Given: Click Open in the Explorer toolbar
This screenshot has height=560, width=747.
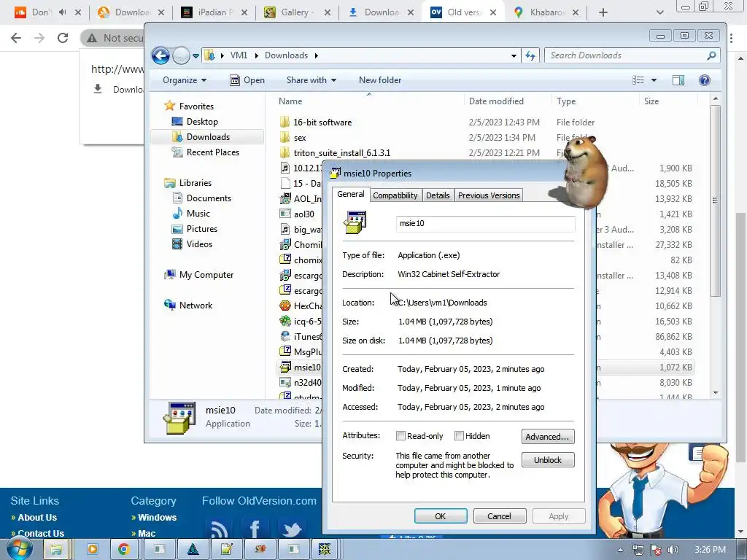Looking at the screenshot, I should pos(247,80).
